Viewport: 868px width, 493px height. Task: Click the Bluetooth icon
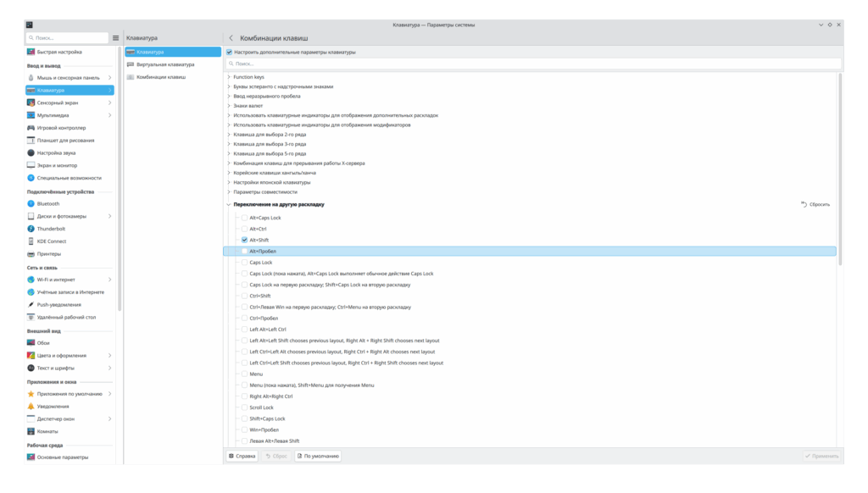click(x=31, y=203)
